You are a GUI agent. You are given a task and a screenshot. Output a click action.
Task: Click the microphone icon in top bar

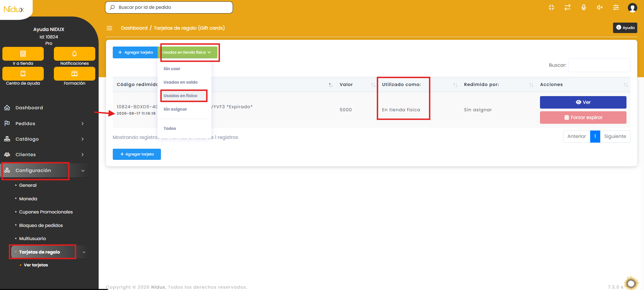(584, 7)
